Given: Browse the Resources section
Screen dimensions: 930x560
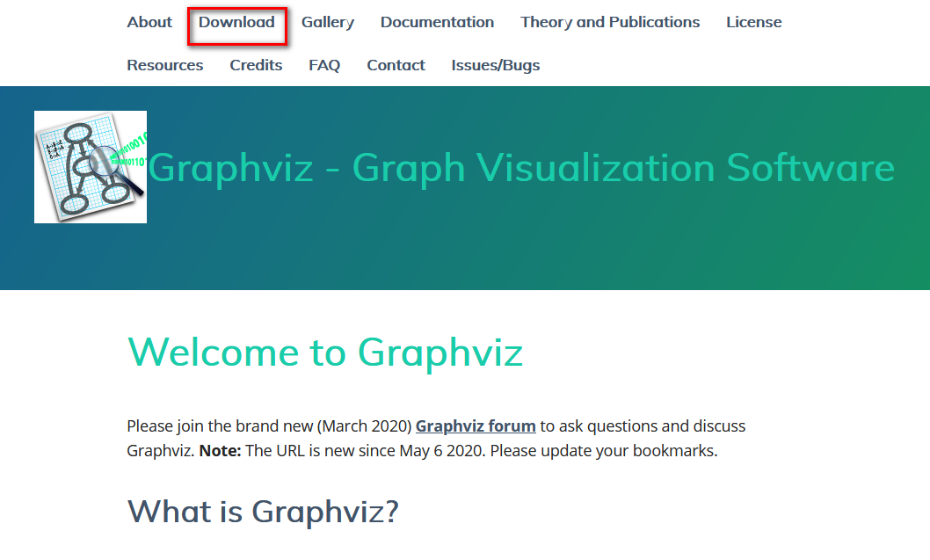Looking at the screenshot, I should click(x=164, y=65).
